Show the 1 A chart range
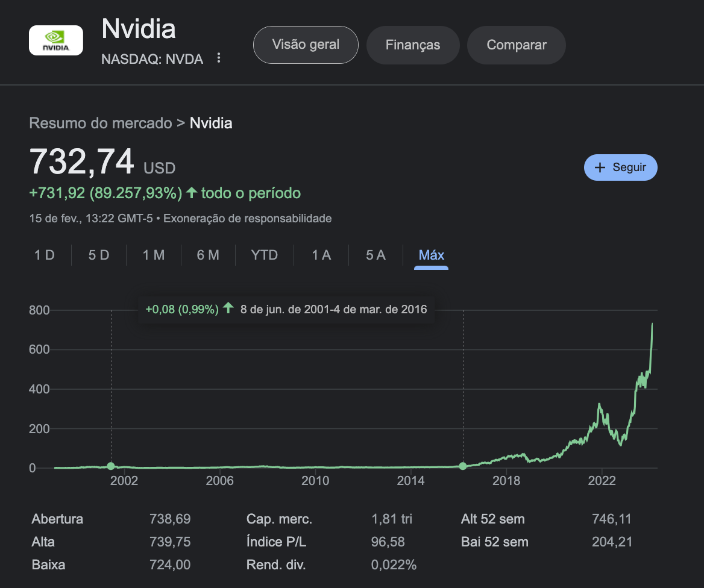This screenshot has width=704, height=588. (x=321, y=255)
